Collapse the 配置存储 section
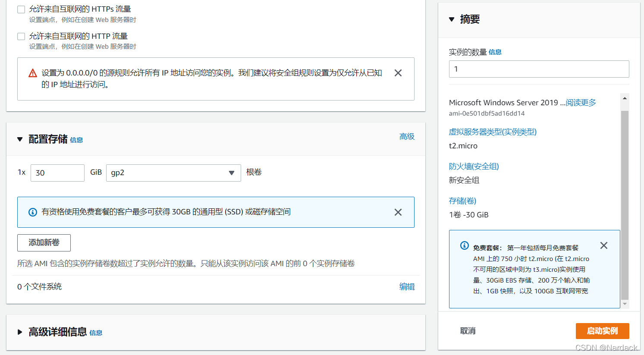The width and height of the screenshot is (644, 355). pyautogui.click(x=20, y=139)
